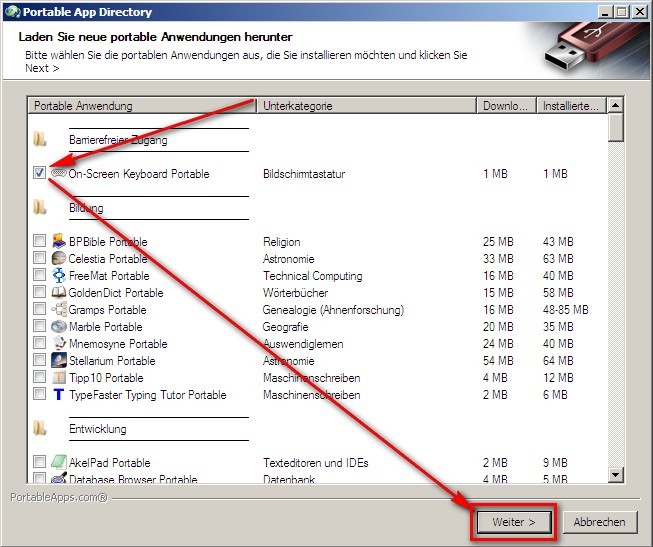Image resolution: width=653 pixels, height=547 pixels.
Task: Click the Abbrechen button
Action: point(600,522)
